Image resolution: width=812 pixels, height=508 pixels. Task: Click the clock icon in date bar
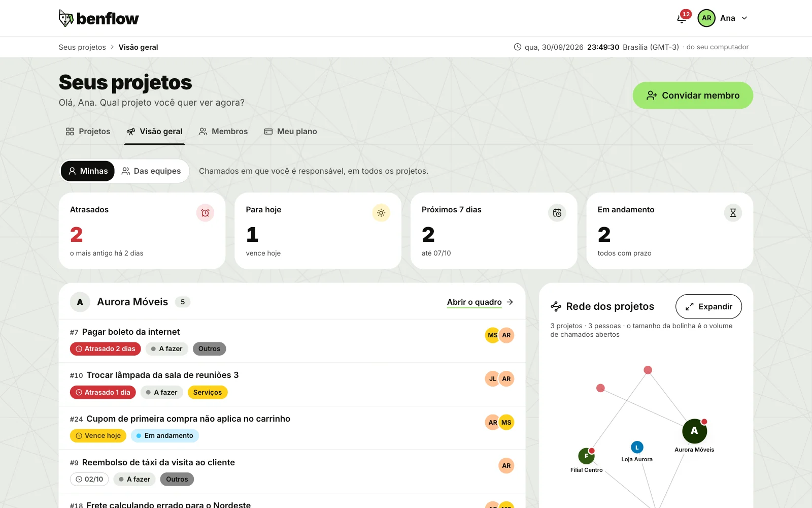517,47
